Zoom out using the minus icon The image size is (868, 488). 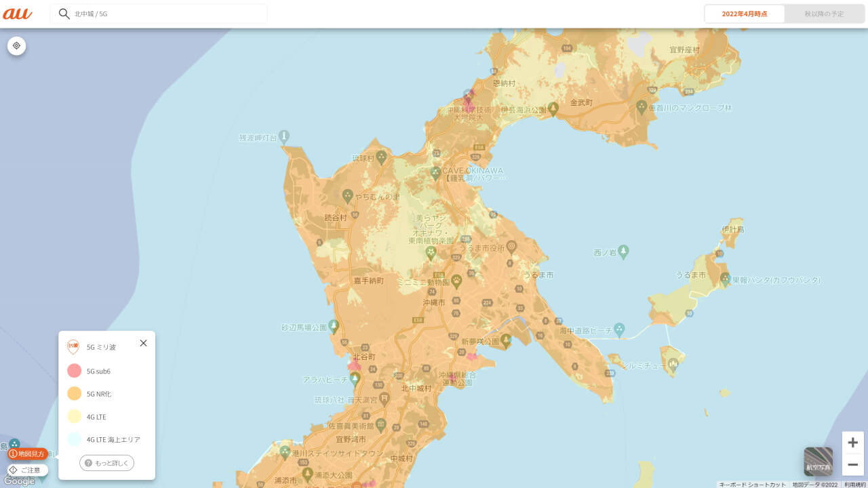click(x=852, y=464)
